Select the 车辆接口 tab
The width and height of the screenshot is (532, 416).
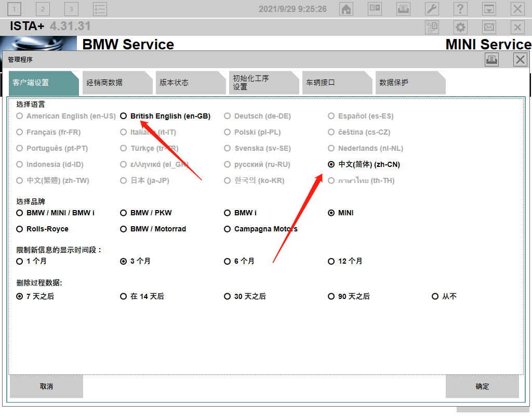click(337, 83)
